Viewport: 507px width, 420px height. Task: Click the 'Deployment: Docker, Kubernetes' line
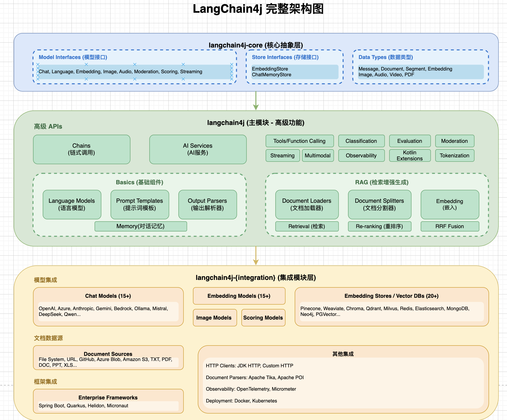click(x=241, y=401)
